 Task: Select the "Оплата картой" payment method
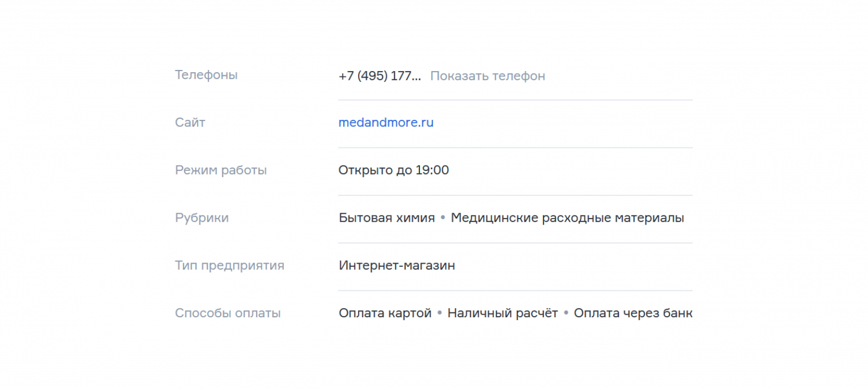click(x=385, y=314)
